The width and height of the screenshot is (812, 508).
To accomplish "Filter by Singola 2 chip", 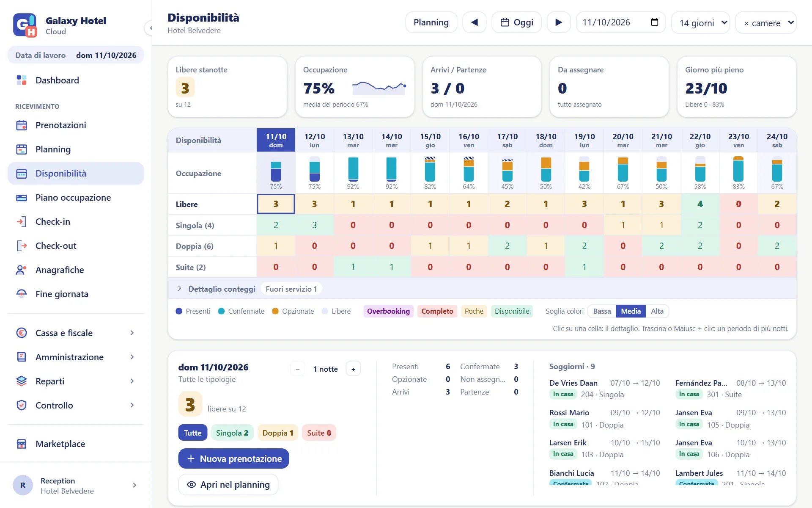I will 232,433.
